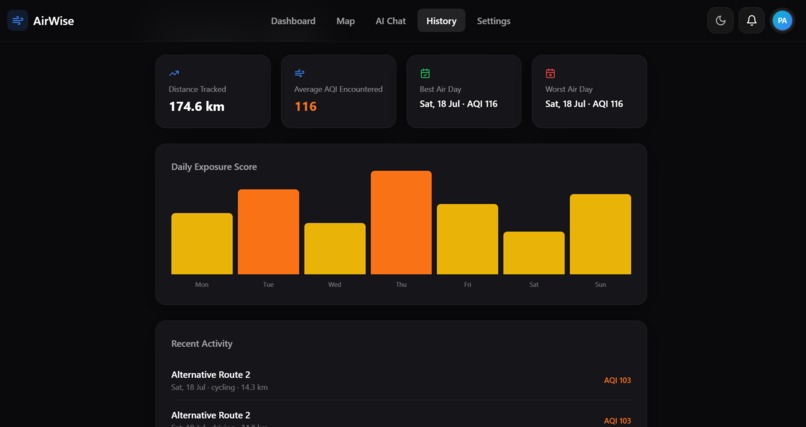Select the History tab
Image resolution: width=806 pixels, height=427 pixels.
click(441, 21)
